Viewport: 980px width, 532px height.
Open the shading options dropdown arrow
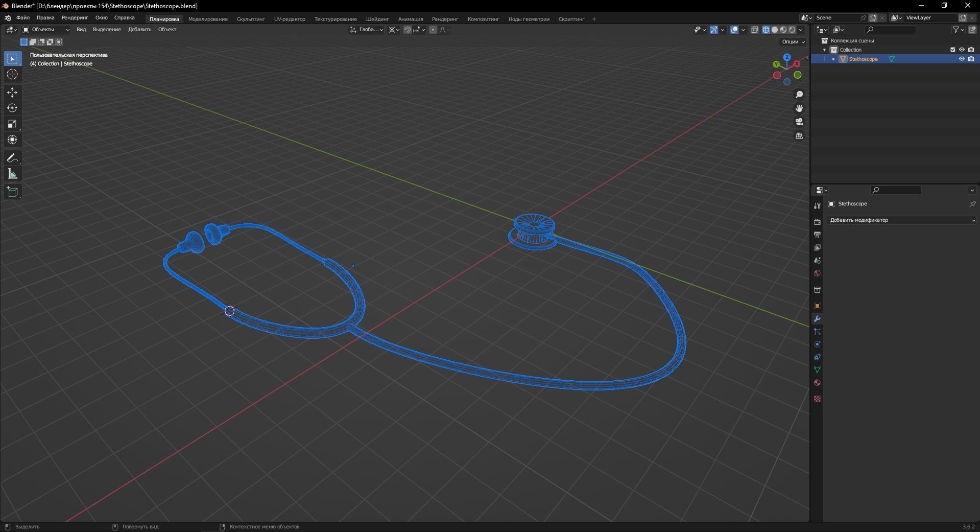pyautogui.click(x=801, y=30)
